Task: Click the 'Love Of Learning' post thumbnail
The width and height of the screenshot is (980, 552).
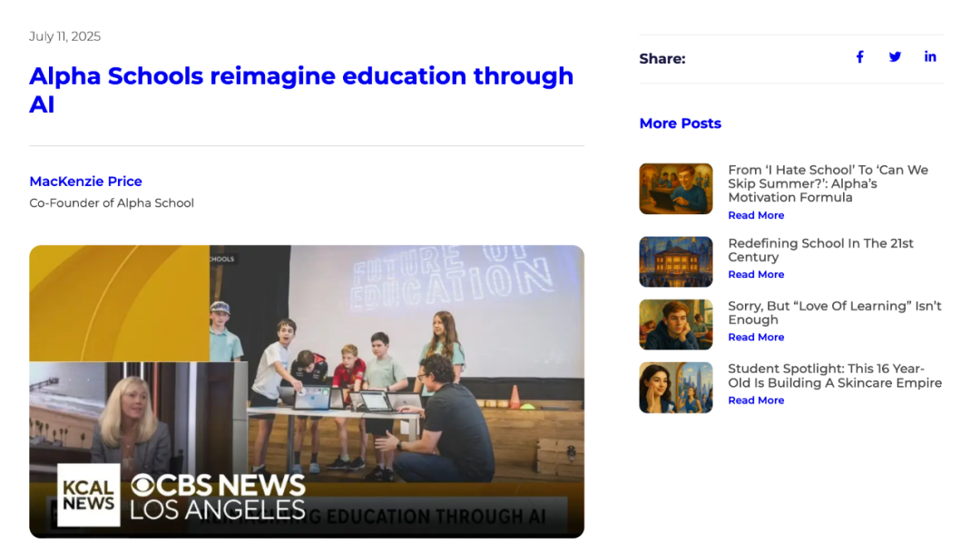Action: point(675,324)
